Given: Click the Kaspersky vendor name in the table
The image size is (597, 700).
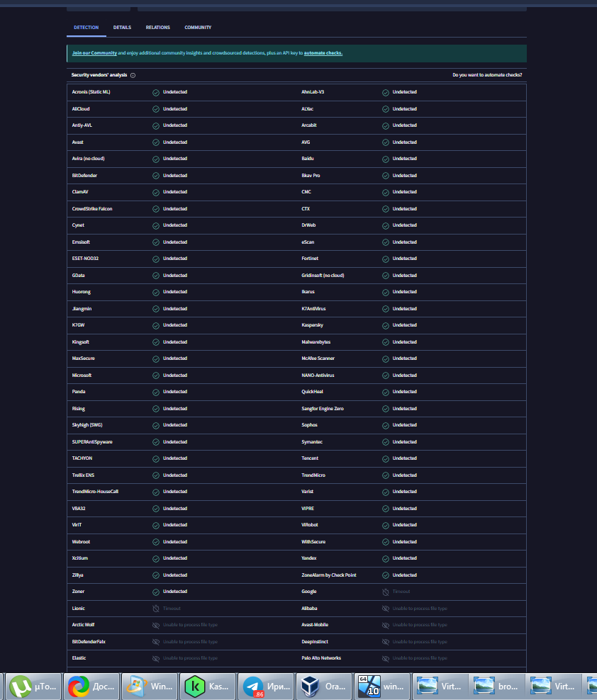Looking at the screenshot, I should pos(313,325).
